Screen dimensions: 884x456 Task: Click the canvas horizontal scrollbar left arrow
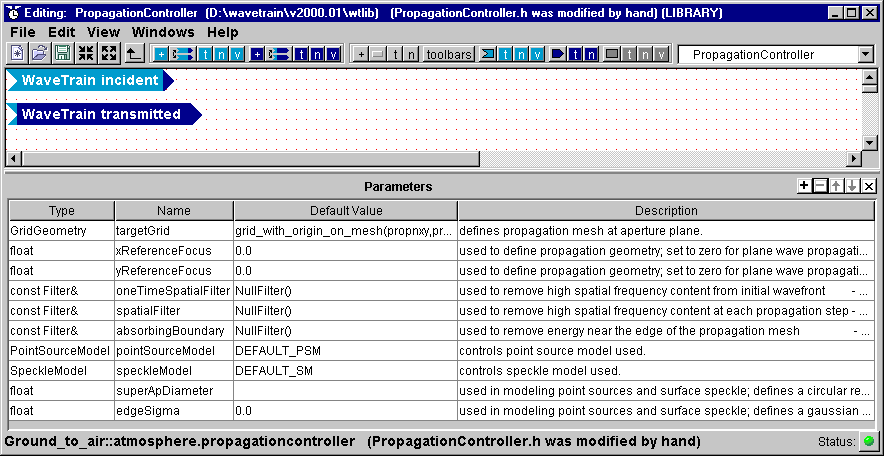[14, 159]
